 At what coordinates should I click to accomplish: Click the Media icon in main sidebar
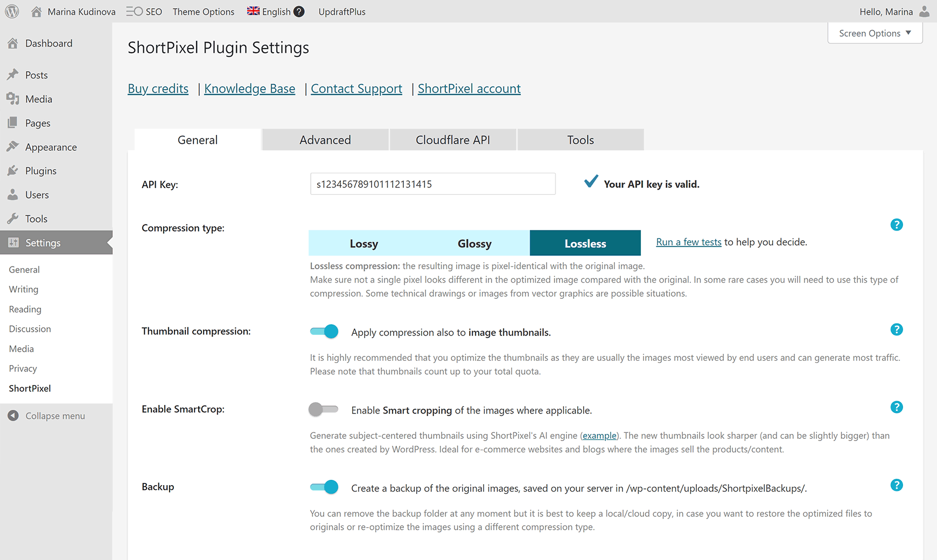pos(13,99)
